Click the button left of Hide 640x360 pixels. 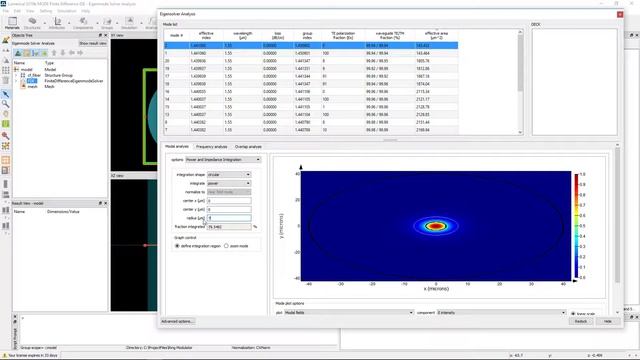click(581, 322)
